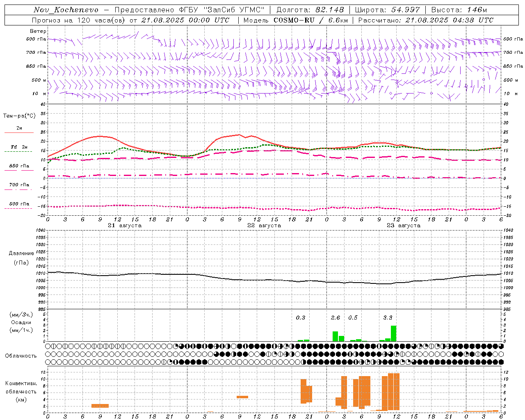Select the provider text ФГБУ "ЗапСиб УГМС"
Screen dimensions: 525x420
(x=222, y=10)
